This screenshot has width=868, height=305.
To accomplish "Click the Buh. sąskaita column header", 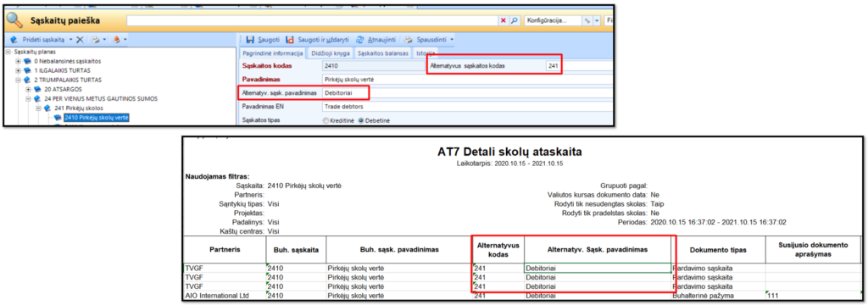I will [x=296, y=250].
